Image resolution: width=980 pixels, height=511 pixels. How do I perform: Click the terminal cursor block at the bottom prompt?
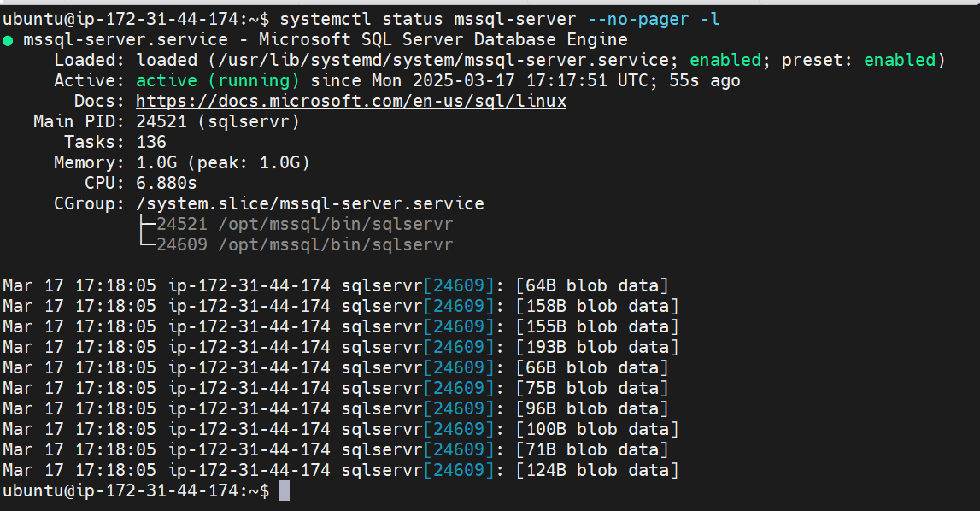pos(285,491)
